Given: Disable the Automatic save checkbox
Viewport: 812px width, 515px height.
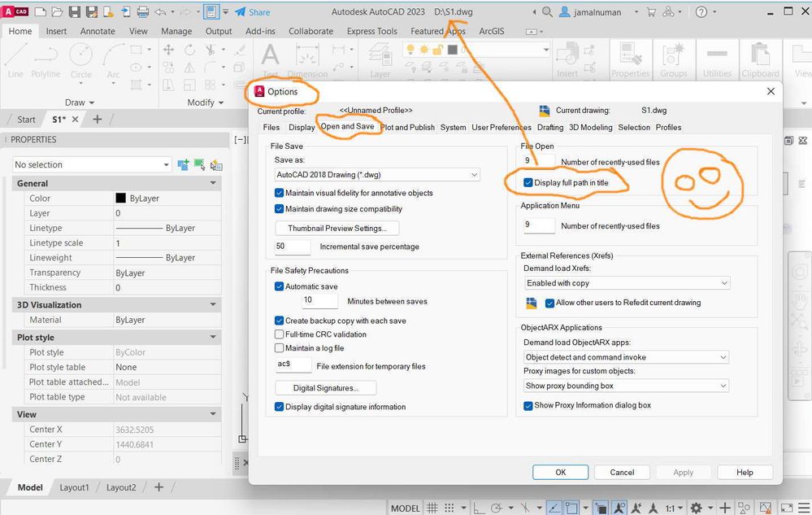Looking at the screenshot, I should pyautogui.click(x=279, y=286).
